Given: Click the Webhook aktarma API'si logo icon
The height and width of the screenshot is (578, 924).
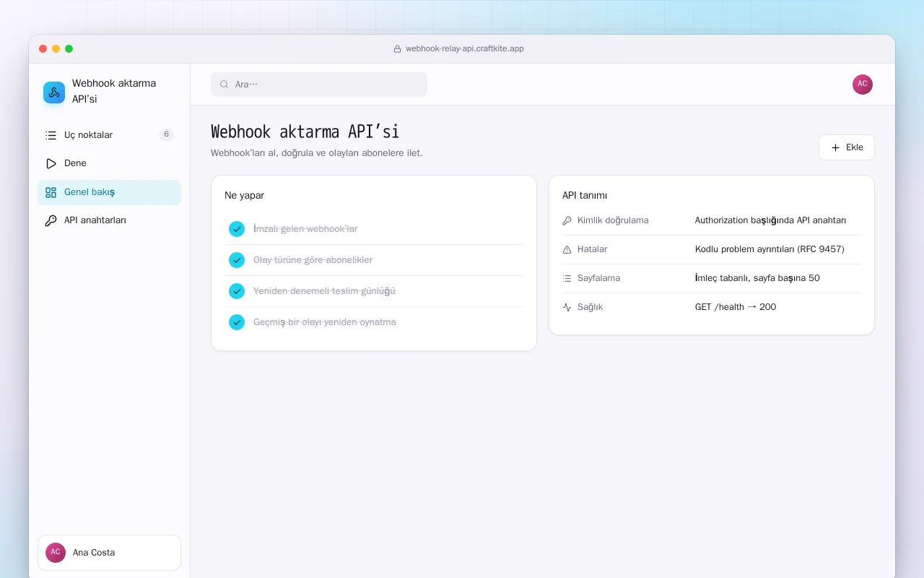Looking at the screenshot, I should pos(54,92).
